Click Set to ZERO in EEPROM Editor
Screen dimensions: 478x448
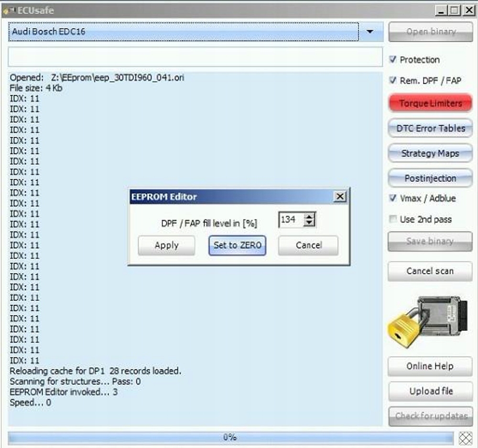237,245
